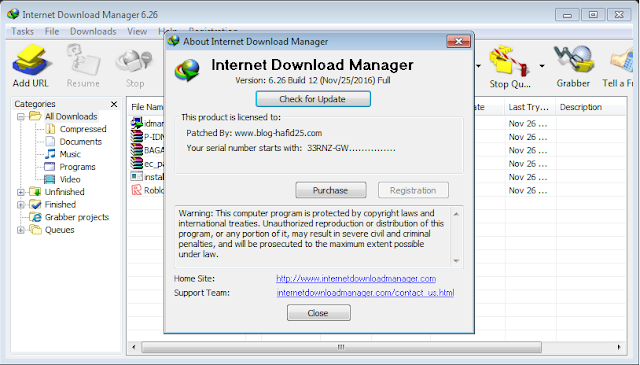The height and width of the screenshot is (365, 640).
Task: Click the Add URL toolbar icon
Action: coord(31,60)
